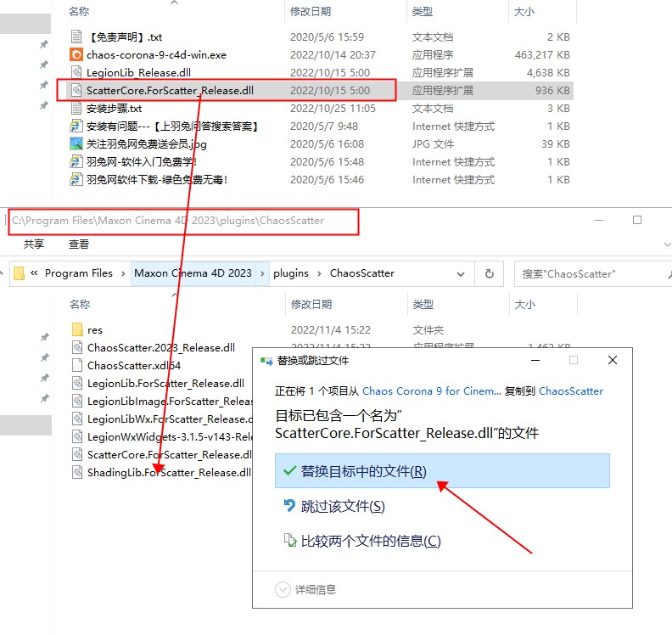Click the ChaosScatter.xdl64 blank file icon
Screen dimensions: 672x635
[x=77, y=365]
